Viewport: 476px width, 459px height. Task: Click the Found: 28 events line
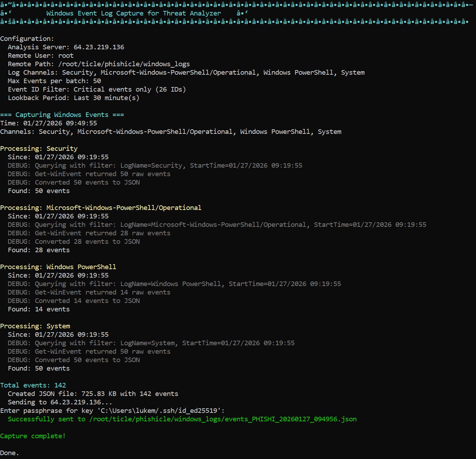click(x=39, y=250)
